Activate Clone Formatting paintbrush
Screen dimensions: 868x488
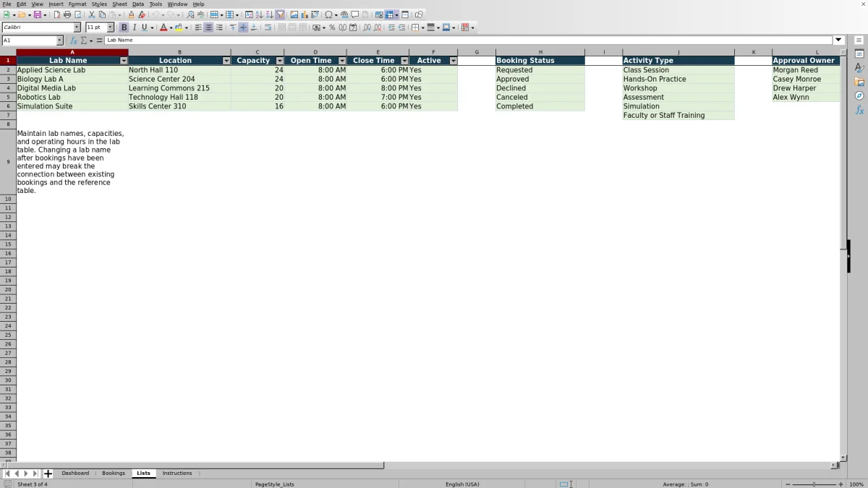coord(131,14)
